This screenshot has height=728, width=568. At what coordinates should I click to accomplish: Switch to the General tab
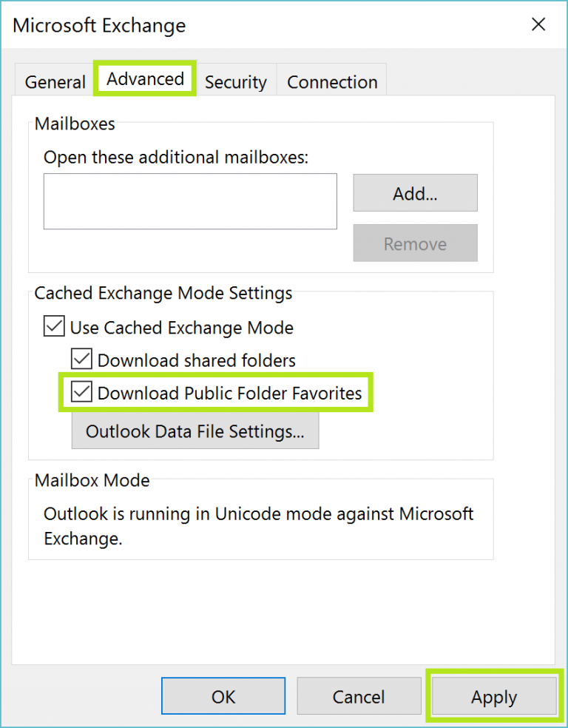(54, 81)
